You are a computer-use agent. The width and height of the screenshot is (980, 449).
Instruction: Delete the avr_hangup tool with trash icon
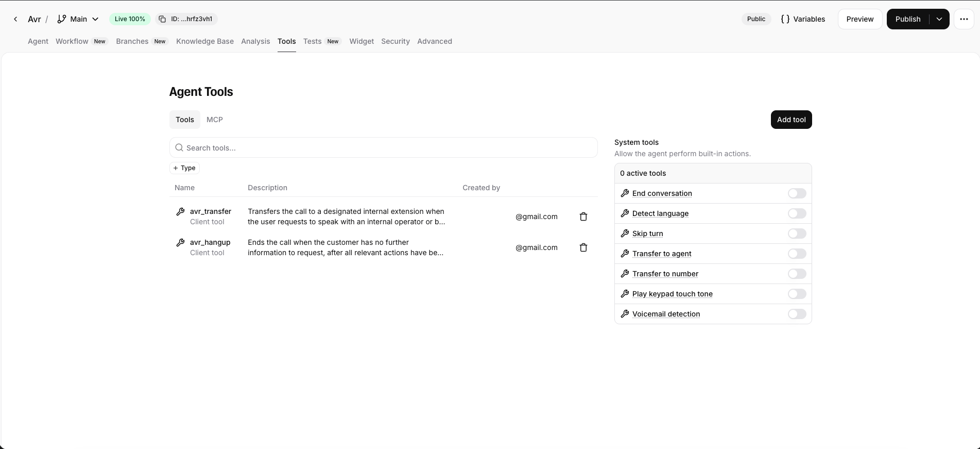coord(583,247)
